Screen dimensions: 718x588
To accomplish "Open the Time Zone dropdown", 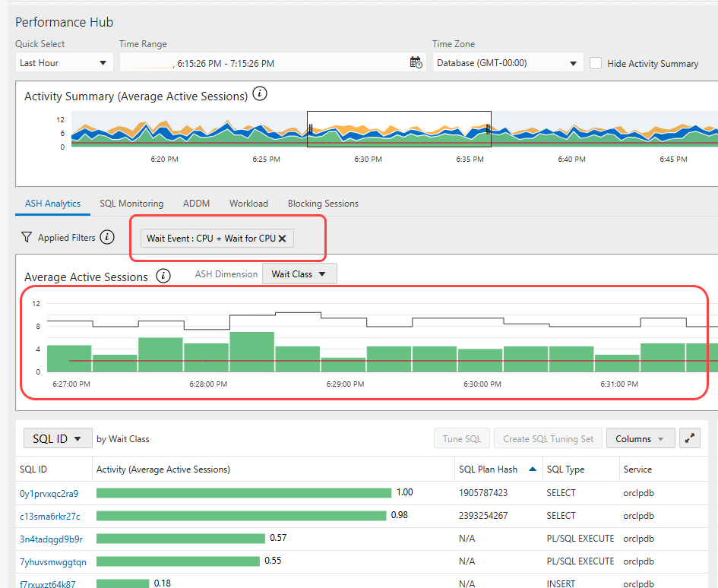I will click(508, 63).
